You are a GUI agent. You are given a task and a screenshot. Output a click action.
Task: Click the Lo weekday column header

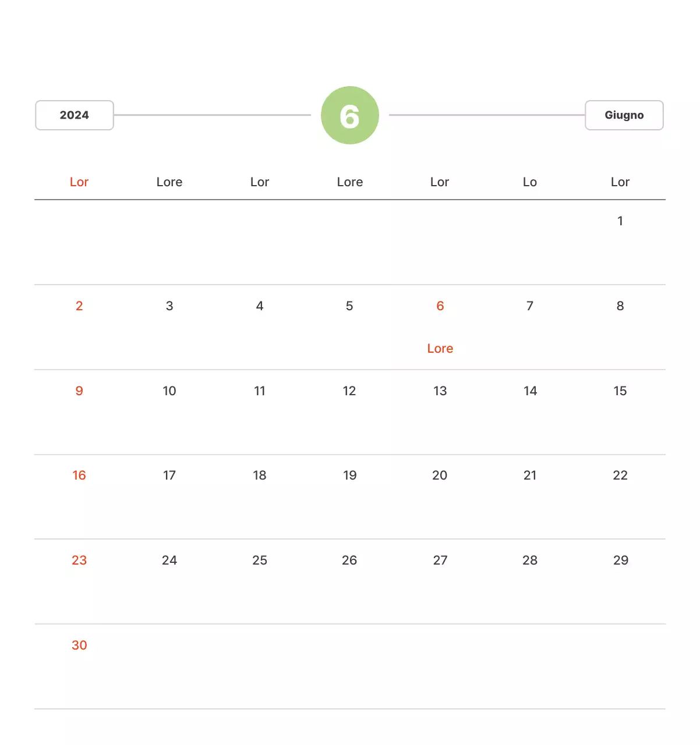pos(530,182)
